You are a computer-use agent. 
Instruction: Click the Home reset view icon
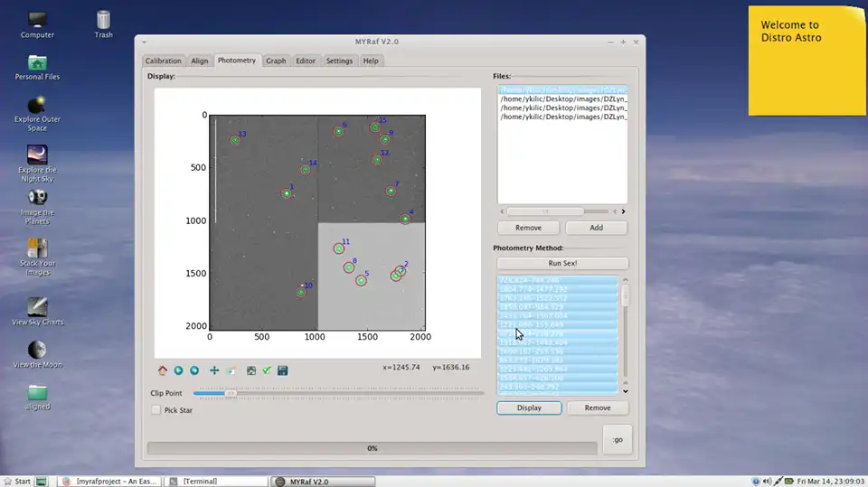[163, 370]
